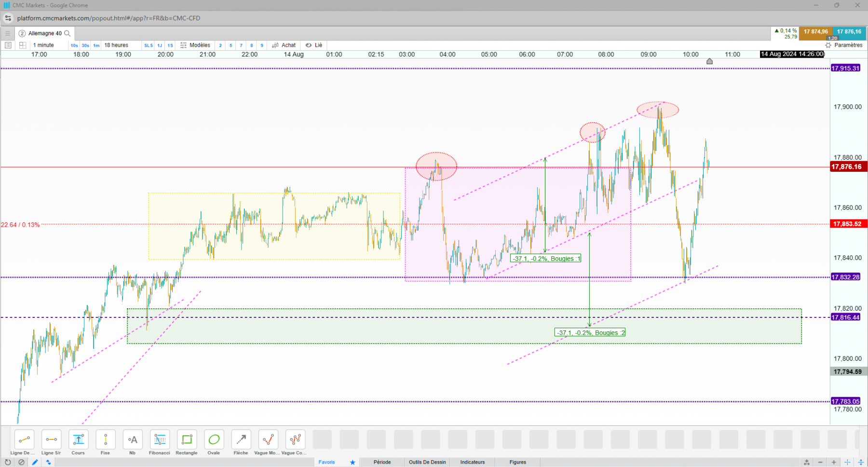The height and width of the screenshot is (467, 868).
Task: Click the orange sell price 17 874,96
Action: tap(815, 33)
